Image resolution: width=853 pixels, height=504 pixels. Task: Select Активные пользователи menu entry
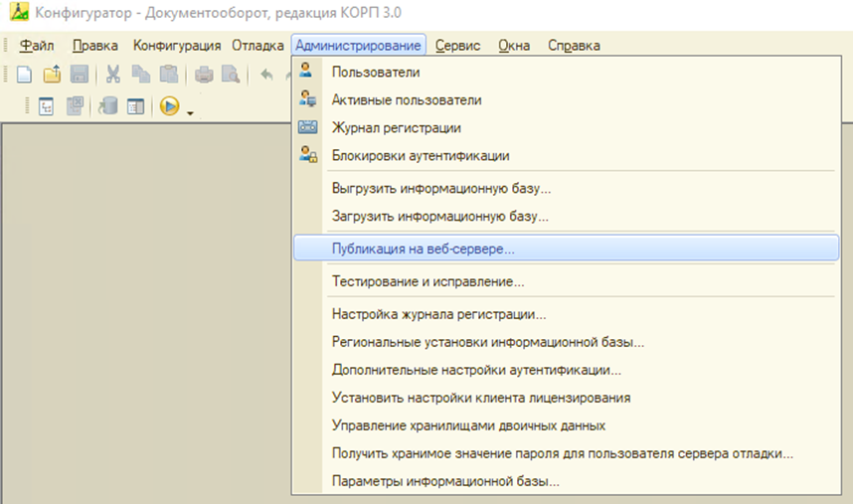[x=567, y=99]
